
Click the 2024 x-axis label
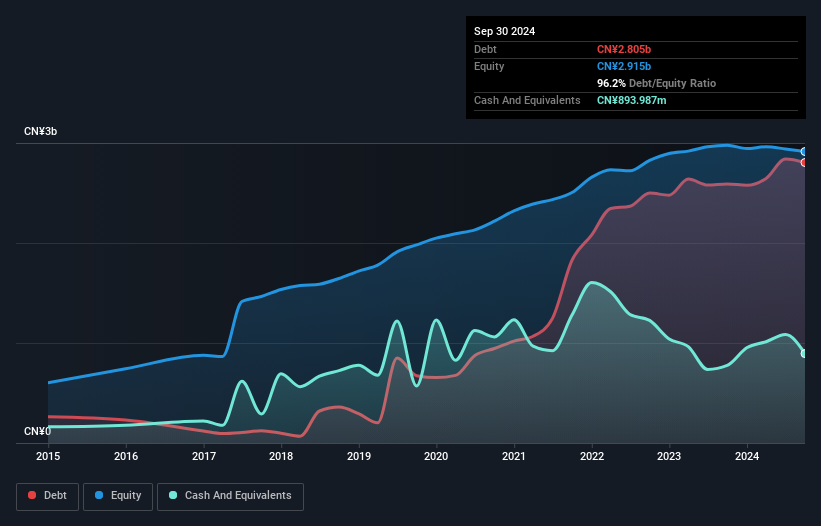747,456
